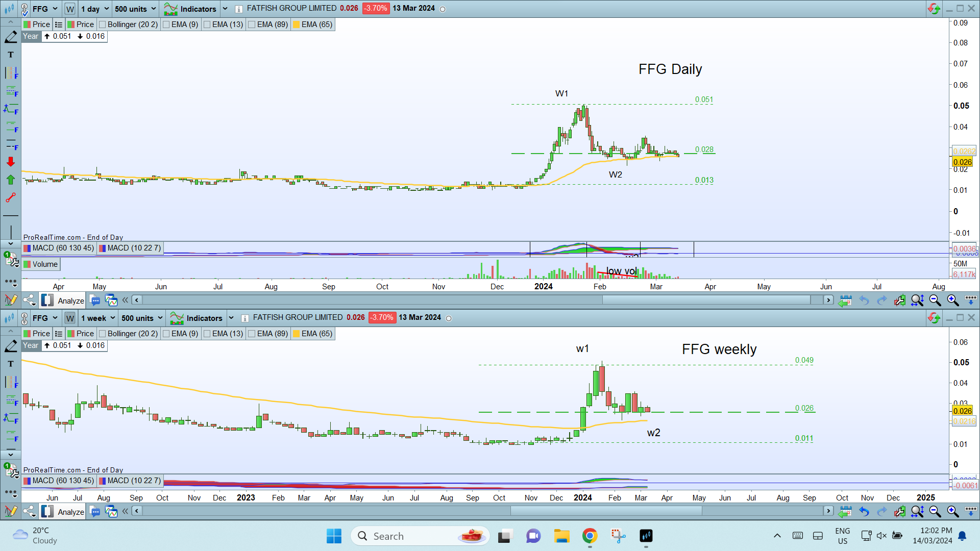This screenshot has width=980, height=551.
Task: Redo action in daily chart toolbar
Action: pos(881,300)
